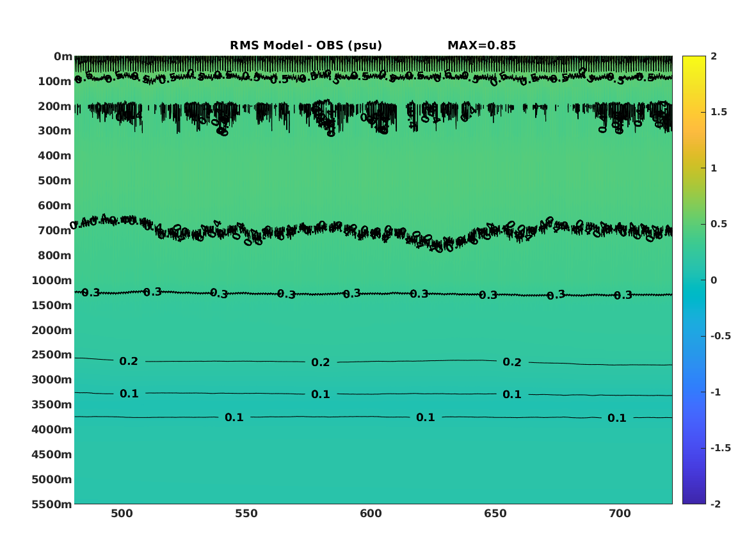This screenshot has width=747, height=560.
Task: Click the colorbar tick label '1'
Action: click(x=714, y=168)
